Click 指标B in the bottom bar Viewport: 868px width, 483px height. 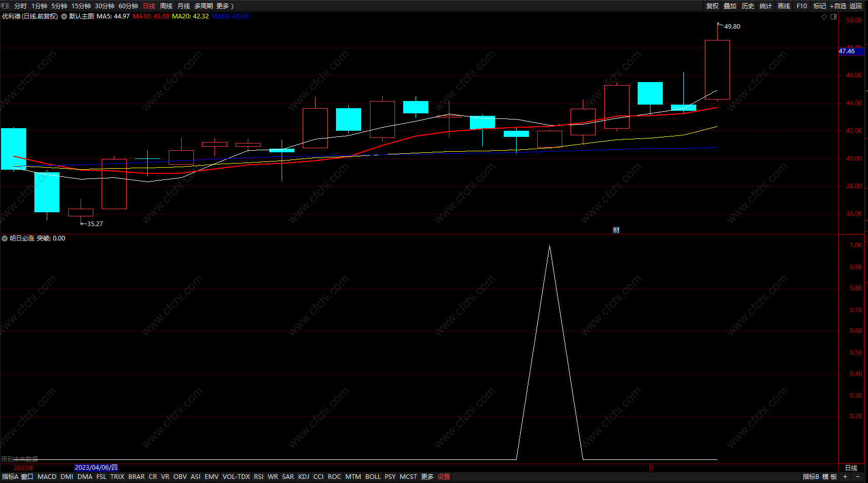point(811,477)
